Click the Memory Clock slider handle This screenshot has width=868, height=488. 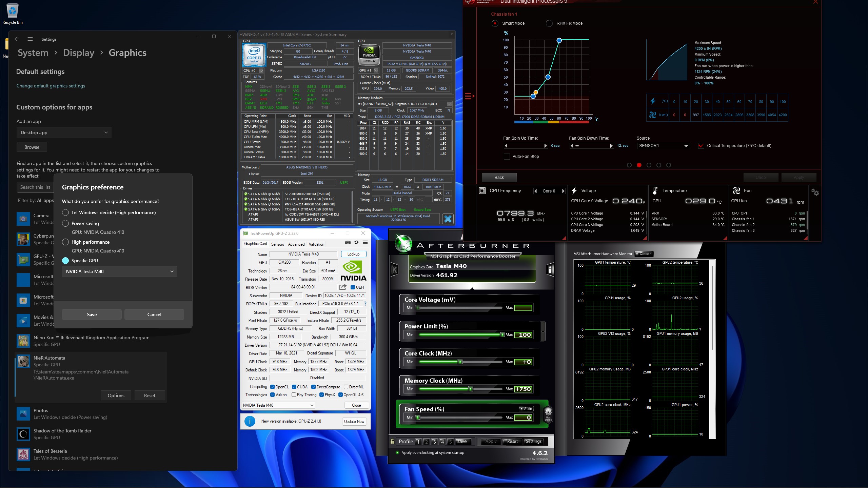[x=471, y=389]
